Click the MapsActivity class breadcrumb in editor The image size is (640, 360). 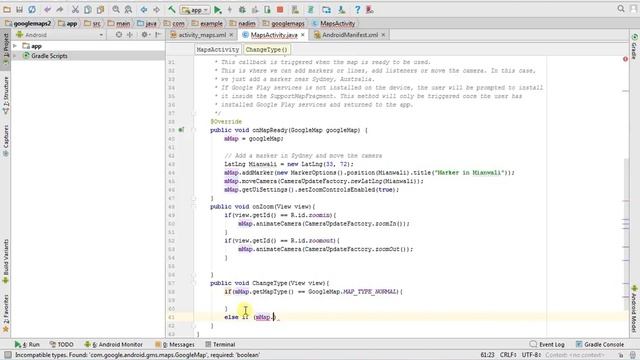[x=218, y=49]
